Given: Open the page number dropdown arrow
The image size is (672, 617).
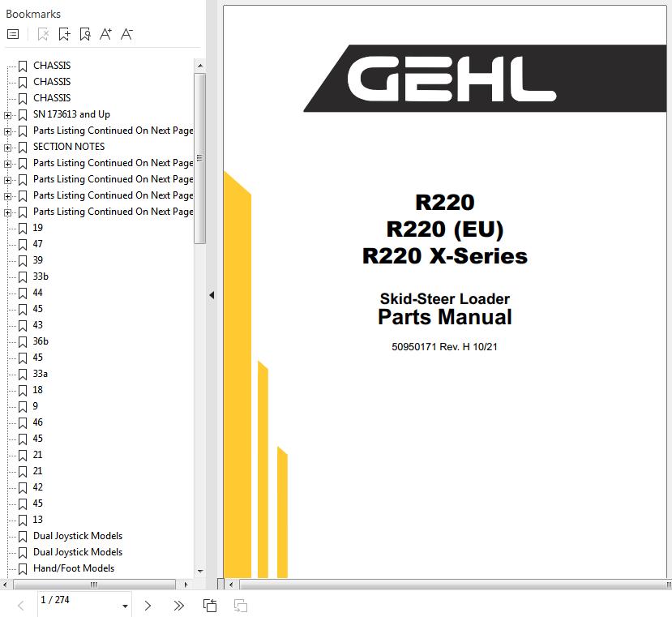Looking at the screenshot, I should click(x=125, y=606).
